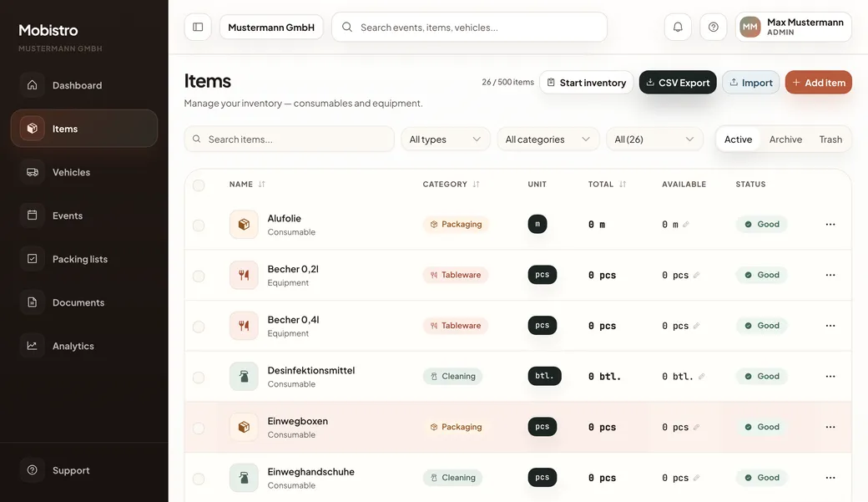Open the help question mark icon

coord(713,28)
